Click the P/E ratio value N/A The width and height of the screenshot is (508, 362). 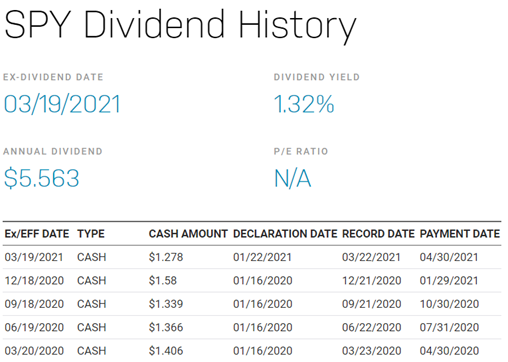click(293, 178)
